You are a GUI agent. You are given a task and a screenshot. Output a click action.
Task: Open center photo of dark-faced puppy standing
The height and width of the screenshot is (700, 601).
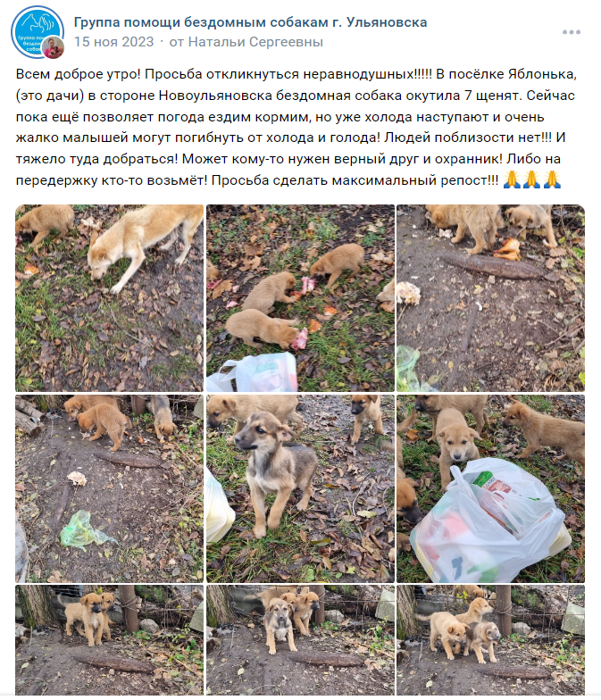pos(300,489)
